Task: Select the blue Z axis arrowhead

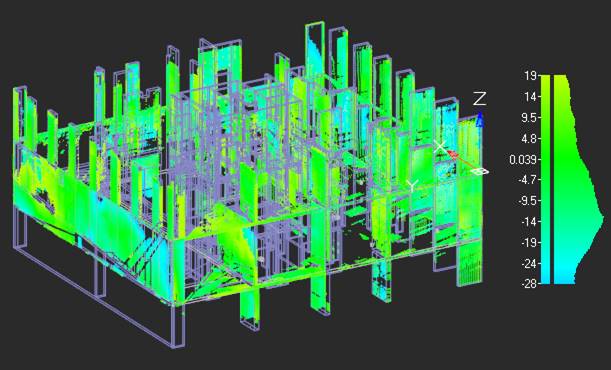Action: 480,120
